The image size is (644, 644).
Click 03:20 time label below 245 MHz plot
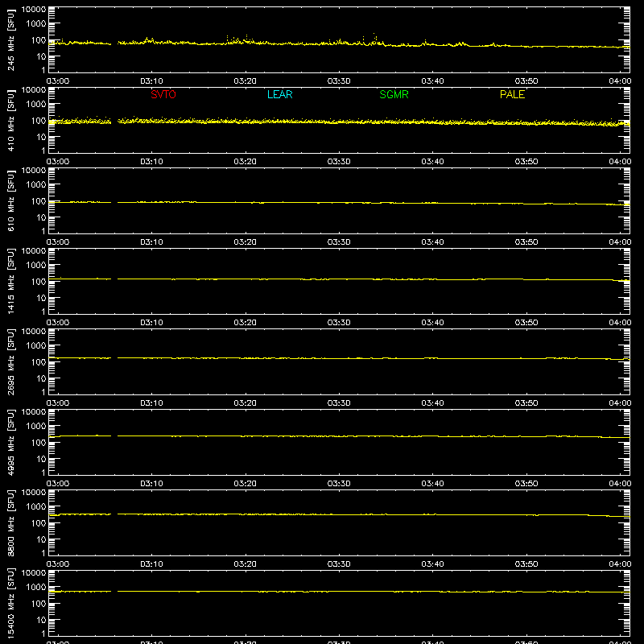246,81
